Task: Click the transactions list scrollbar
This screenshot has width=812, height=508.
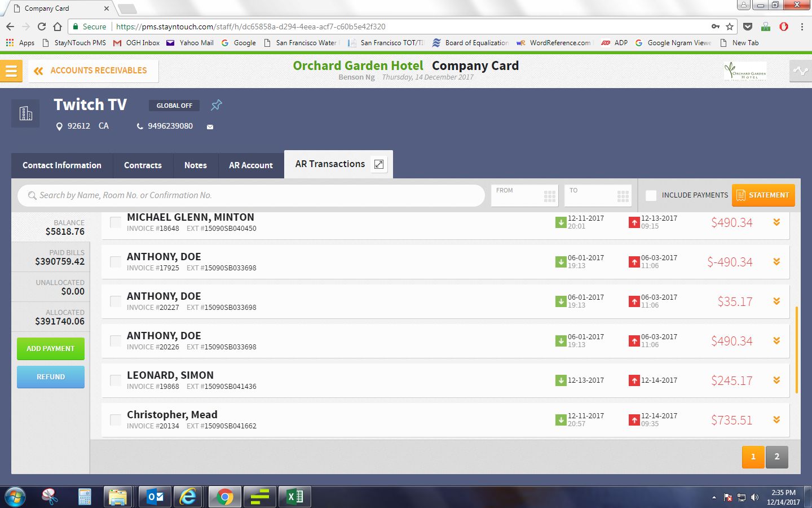Action: coord(796,350)
